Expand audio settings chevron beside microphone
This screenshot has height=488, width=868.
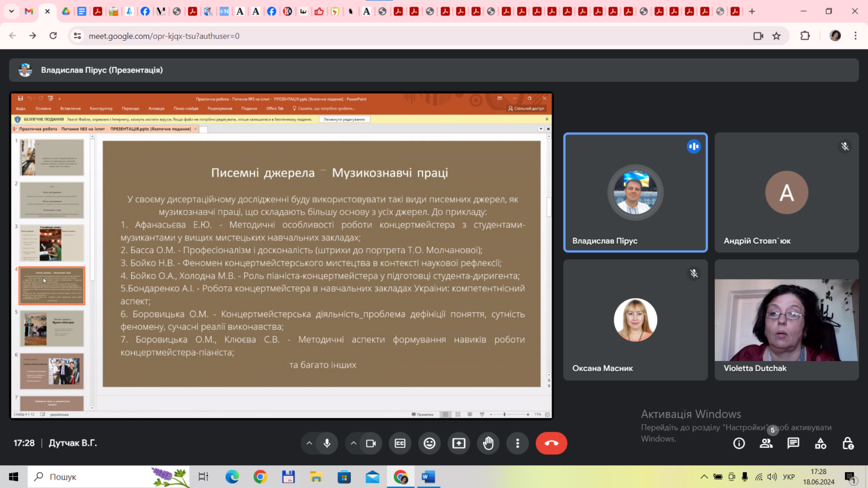309,443
